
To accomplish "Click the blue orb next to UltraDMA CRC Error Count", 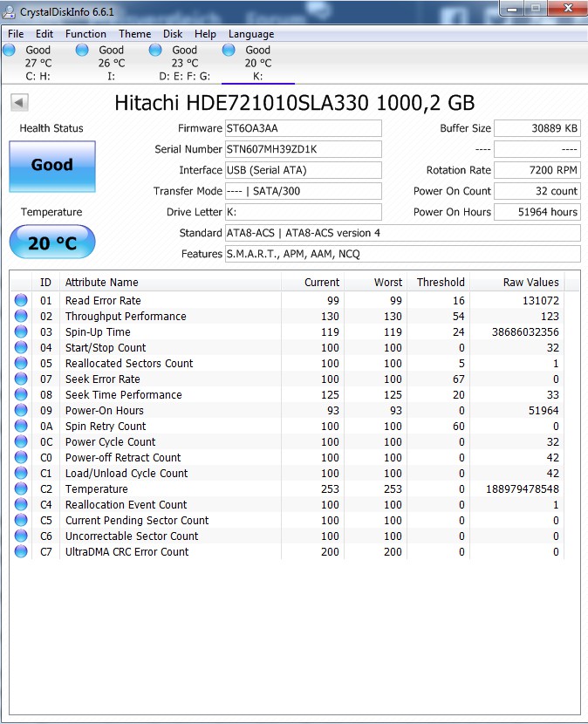I will (21, 551).
